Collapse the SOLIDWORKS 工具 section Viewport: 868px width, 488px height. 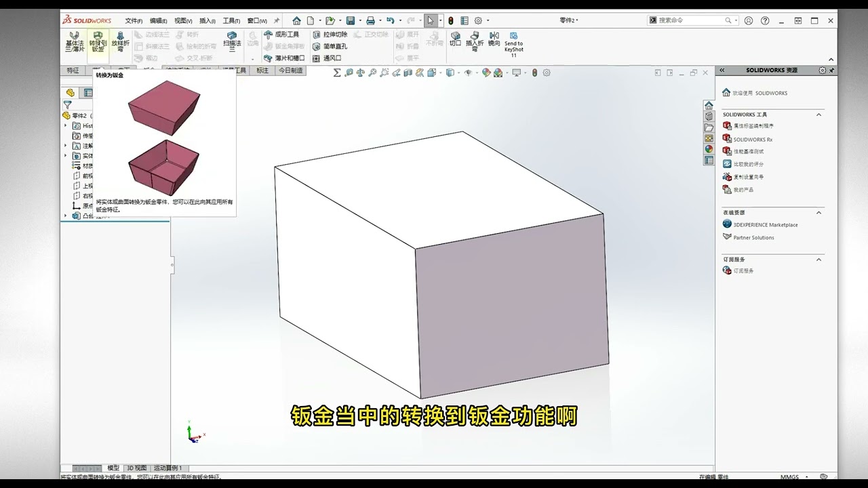pyautogui.click(x=818, y=115)
